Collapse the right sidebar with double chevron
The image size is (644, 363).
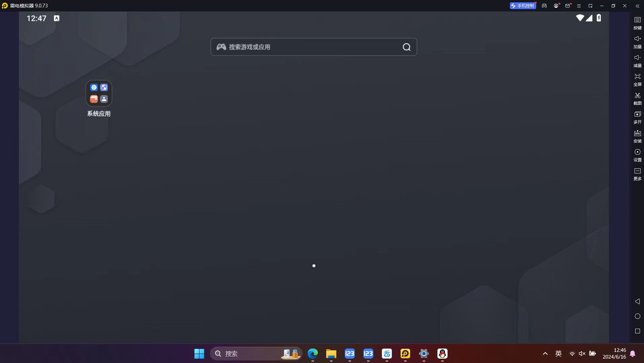(x=637, y=6)
